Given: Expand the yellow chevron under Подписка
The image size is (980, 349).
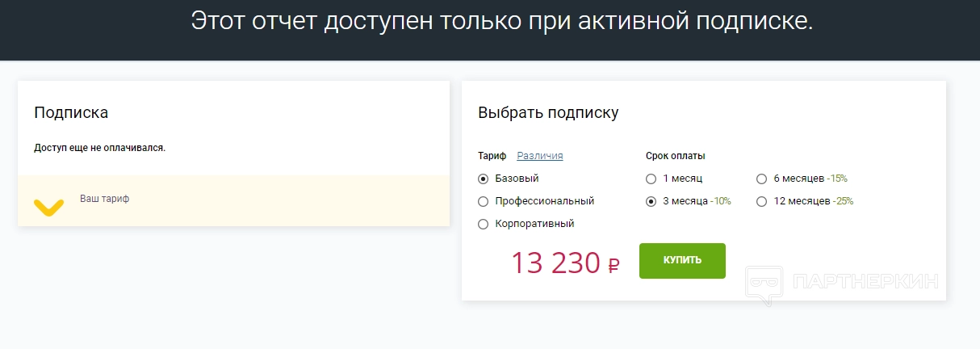Looking at the screenshot, I should click(x=48, y=207).
